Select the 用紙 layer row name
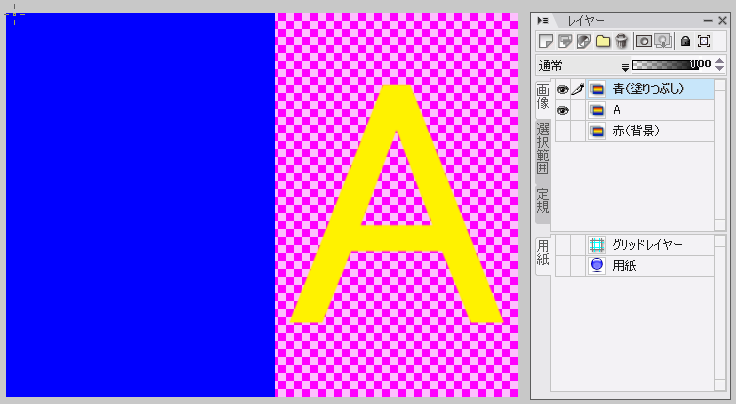This screenshot has width=736, height=404. point(624,266)
